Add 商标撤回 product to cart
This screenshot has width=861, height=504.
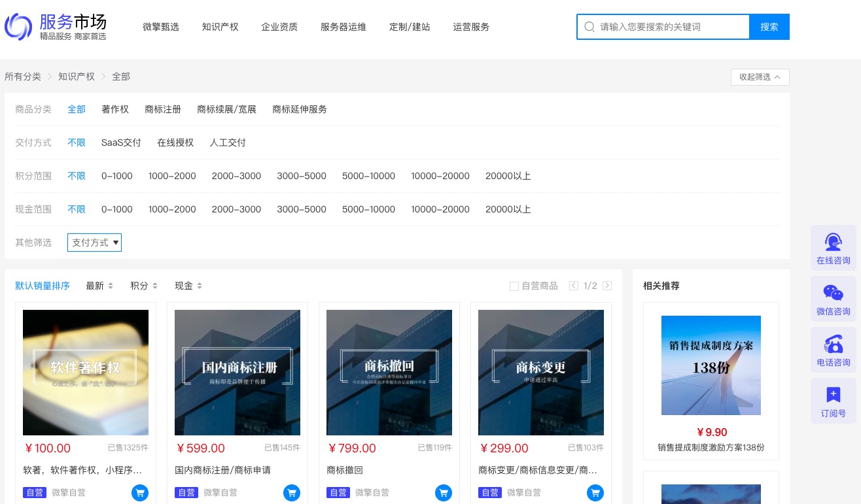coord(444,493)
